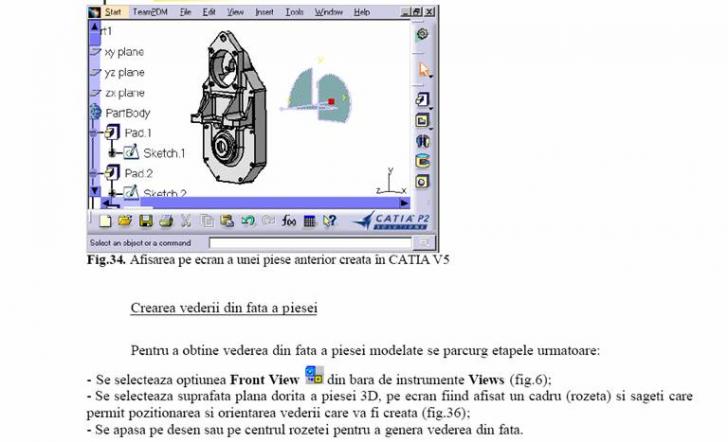Click the Undo arrow icon
Image resolution: width=728 pixels, height=442 pixels.
click(x=246, y=220)
